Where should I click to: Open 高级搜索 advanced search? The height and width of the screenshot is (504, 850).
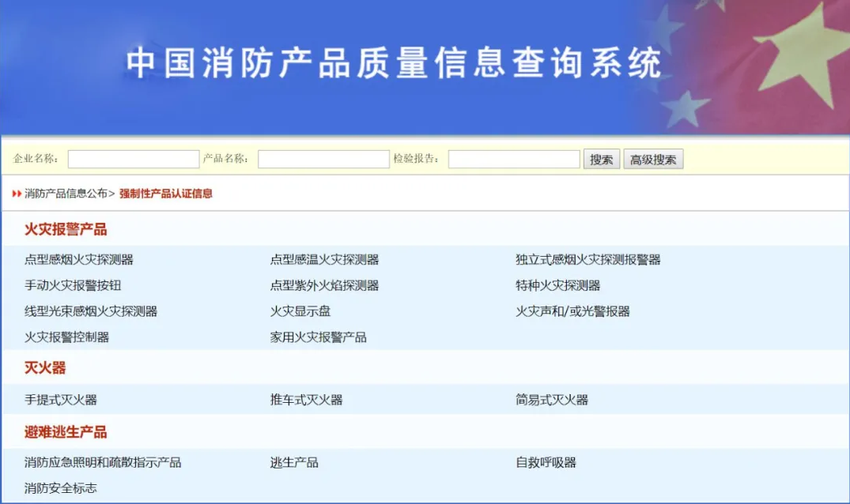(x=653, y=158)
